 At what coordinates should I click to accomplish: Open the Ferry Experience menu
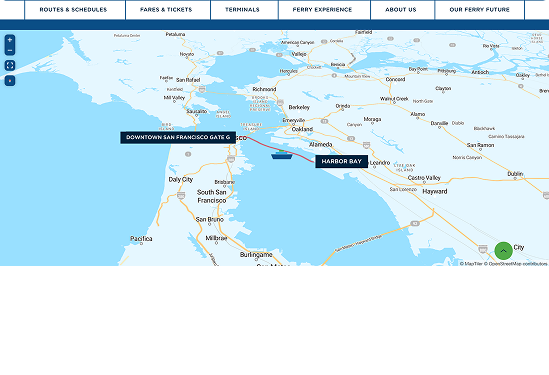point(322,10)
